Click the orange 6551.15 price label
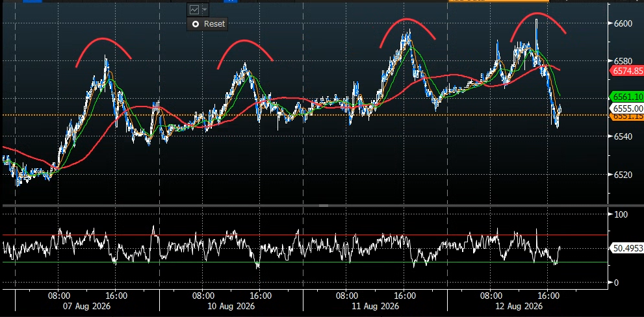The height and width of the screenshot is (317, 644). (626, 117)
